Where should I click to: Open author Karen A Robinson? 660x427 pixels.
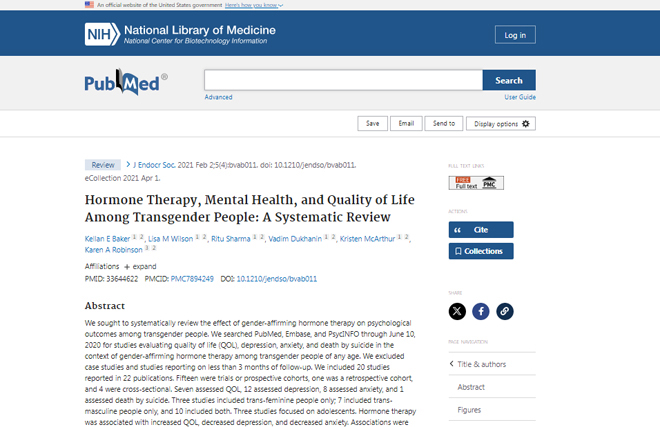(114, 250)
